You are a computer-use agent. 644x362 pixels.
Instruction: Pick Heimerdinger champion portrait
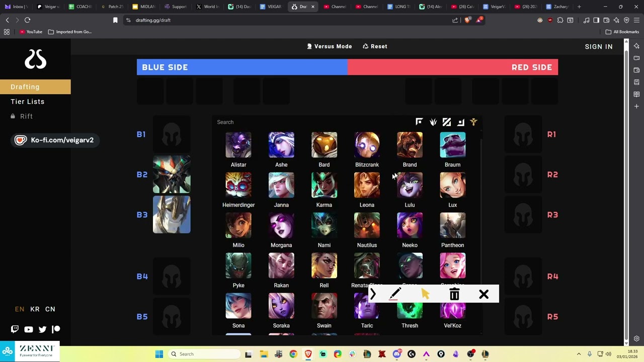tap(238, 185)
